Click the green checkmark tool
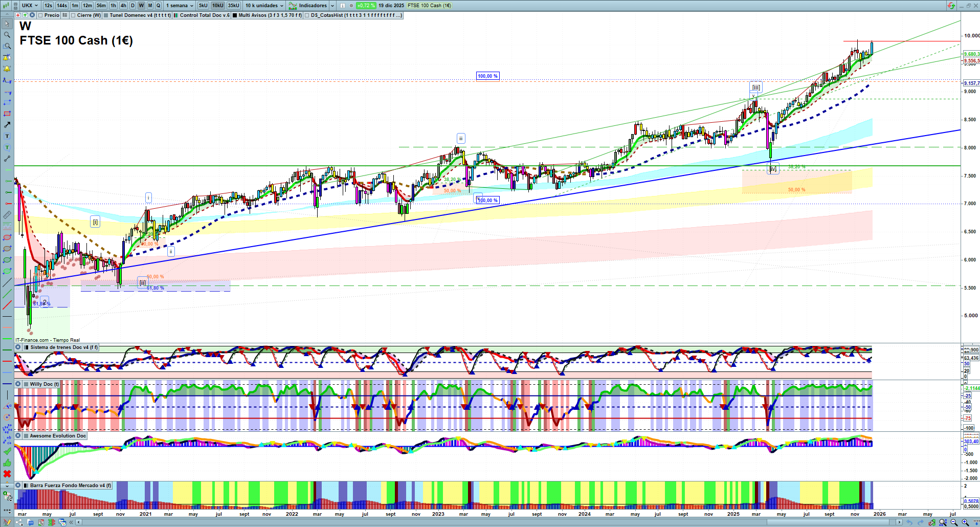 (x=7, y=451)
